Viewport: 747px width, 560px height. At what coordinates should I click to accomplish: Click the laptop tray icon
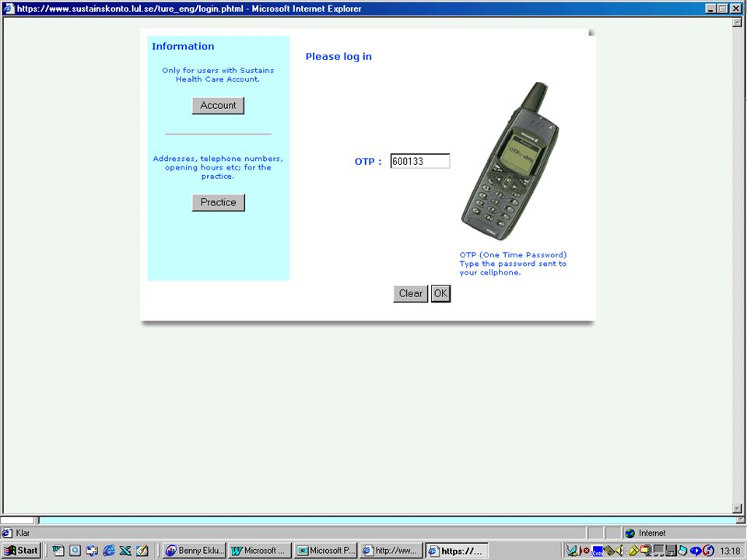682,551
